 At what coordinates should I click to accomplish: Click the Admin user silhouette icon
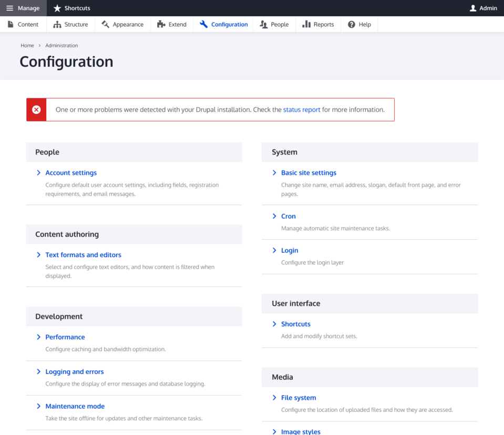coord(473,8)
